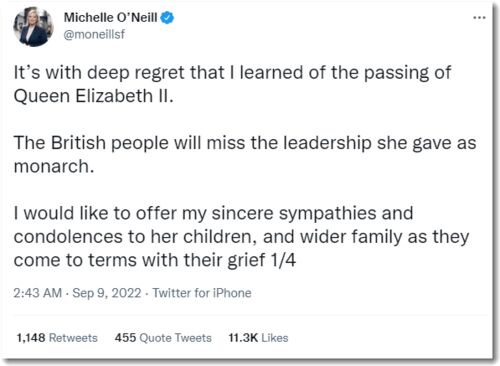
Task: Click the "It's with deep regret" opening line
Action: pos(232,72)
